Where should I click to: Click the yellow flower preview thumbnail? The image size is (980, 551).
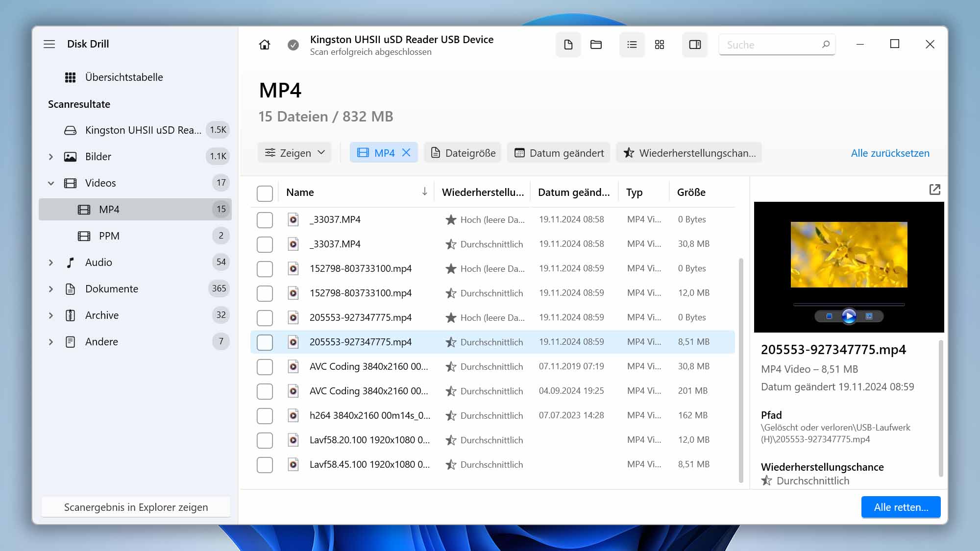[x=849, y=255]
